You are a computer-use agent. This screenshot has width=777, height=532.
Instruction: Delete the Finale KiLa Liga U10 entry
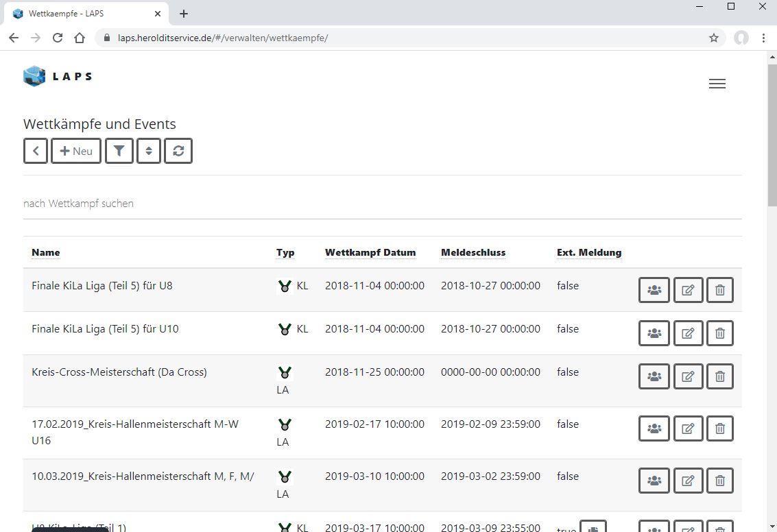click(720, 333)
